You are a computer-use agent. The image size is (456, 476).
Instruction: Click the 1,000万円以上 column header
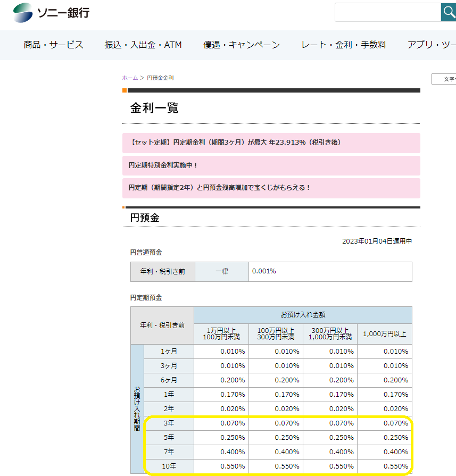tap(385, 334)
